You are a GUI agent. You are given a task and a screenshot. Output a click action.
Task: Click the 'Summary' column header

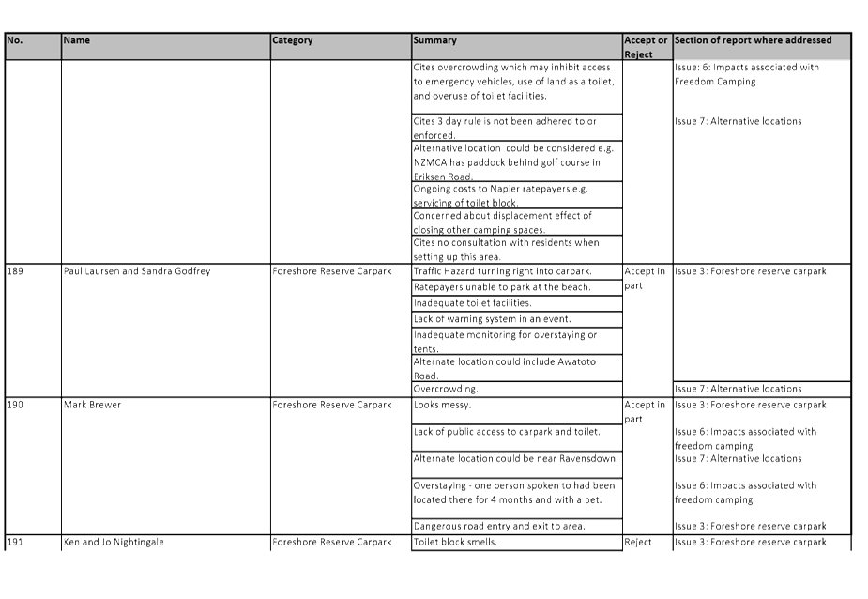(x=517, y=47)
